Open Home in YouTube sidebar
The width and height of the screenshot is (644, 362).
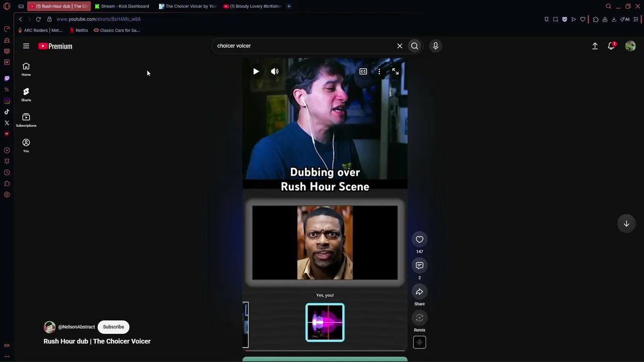(x=26, y=69)
